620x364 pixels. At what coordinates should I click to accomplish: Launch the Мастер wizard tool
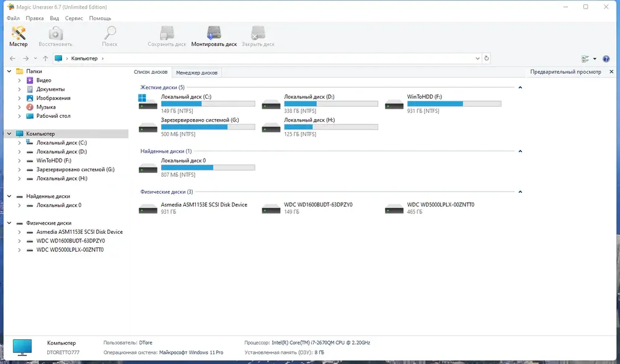click(x=18, y=37)
